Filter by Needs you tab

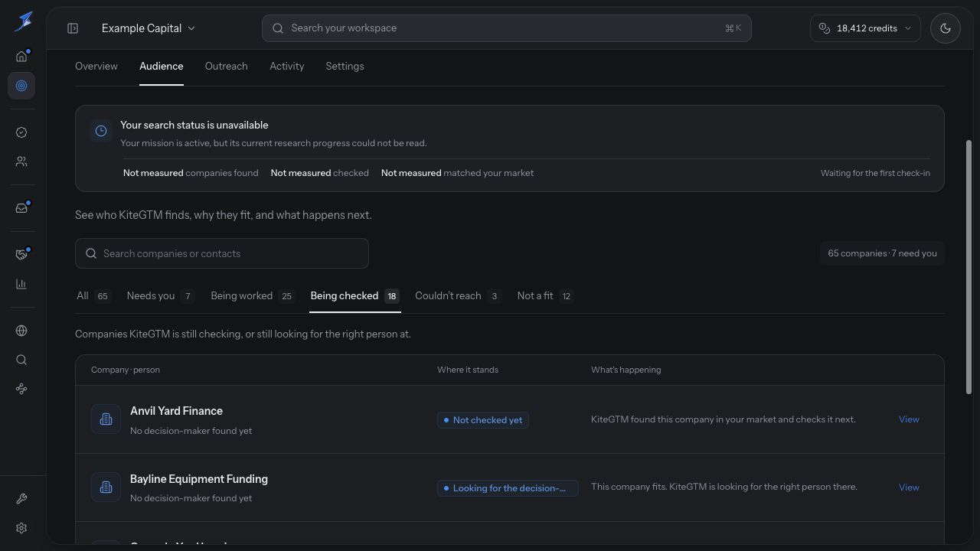[x=160, y=296]
